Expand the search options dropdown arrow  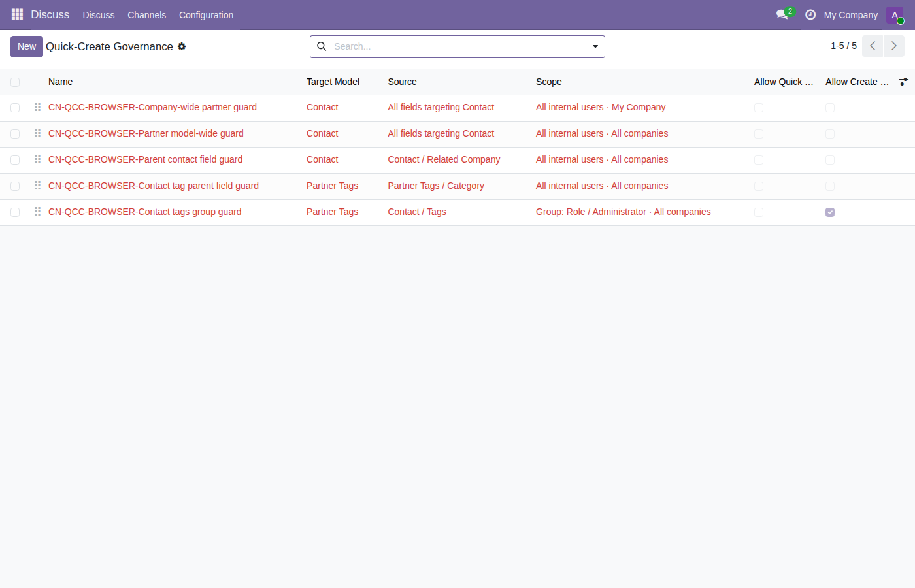[595, 46]
